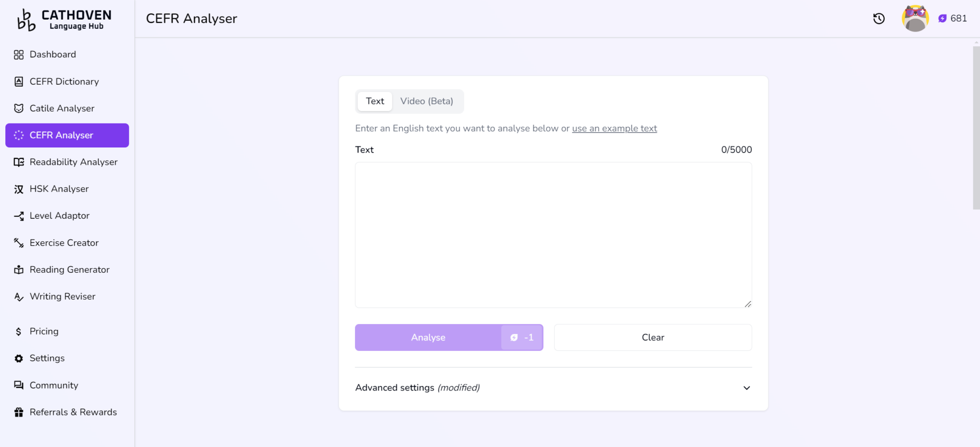Click the Analyse button

click(428, 337)
